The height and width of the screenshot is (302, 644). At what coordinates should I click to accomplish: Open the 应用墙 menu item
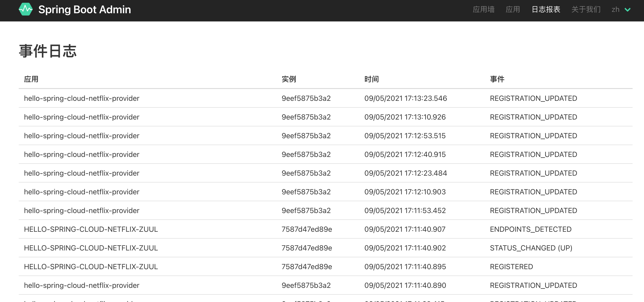[x=483, y=10]
